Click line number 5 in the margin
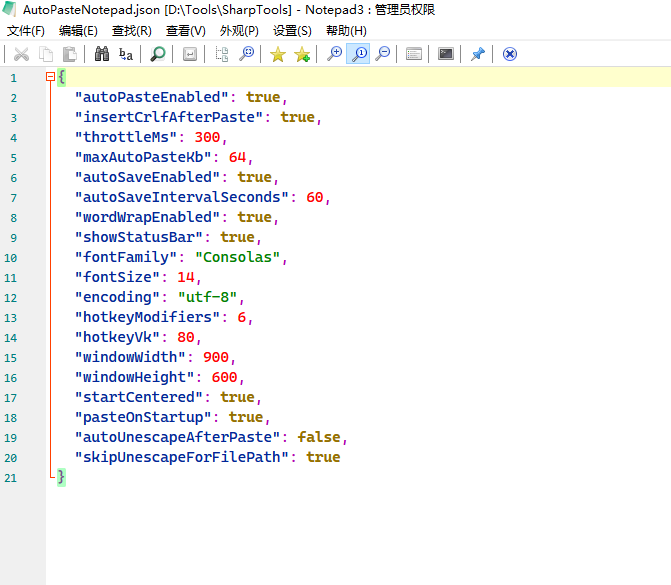This screenshot has height=585, width=671. tap(14, 158)
